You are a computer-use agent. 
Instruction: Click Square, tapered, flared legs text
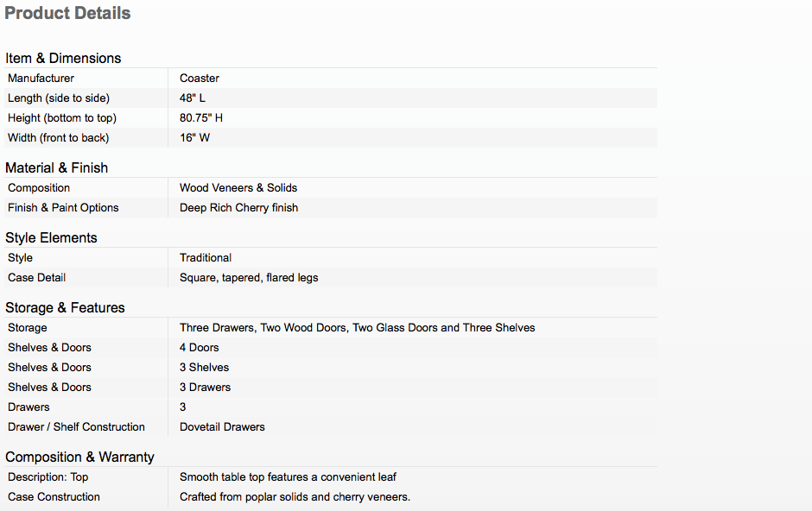249,278
